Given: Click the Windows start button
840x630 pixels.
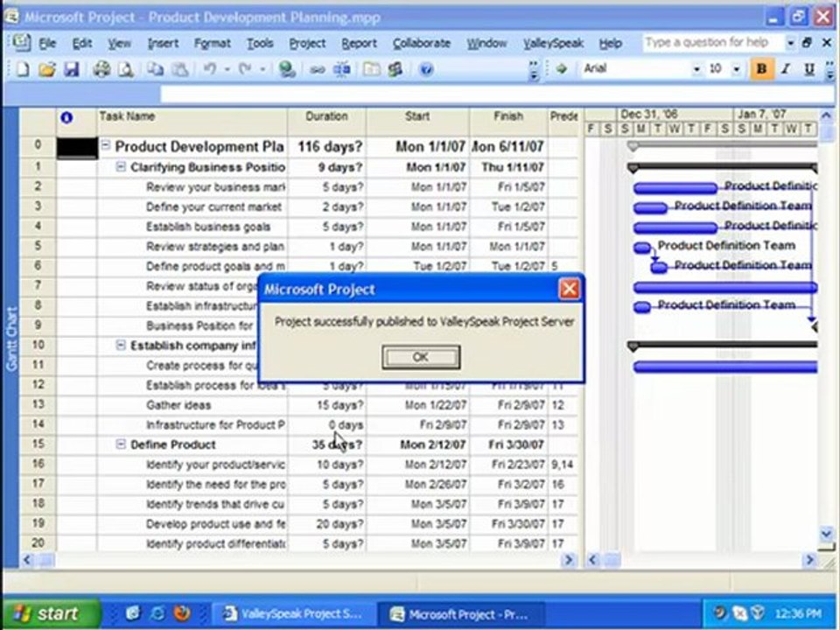Looking at the screenshot, I should [51, 612].
